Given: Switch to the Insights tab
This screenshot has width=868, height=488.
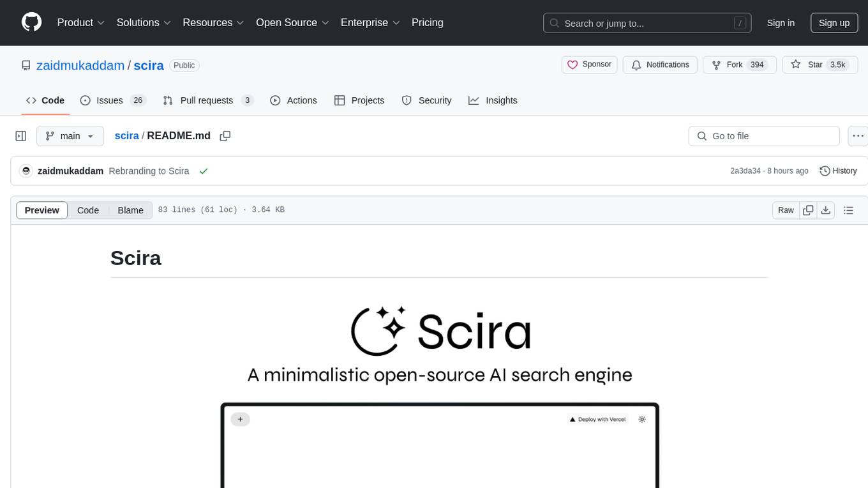Looking at the screenshot, I should (493, 100).
